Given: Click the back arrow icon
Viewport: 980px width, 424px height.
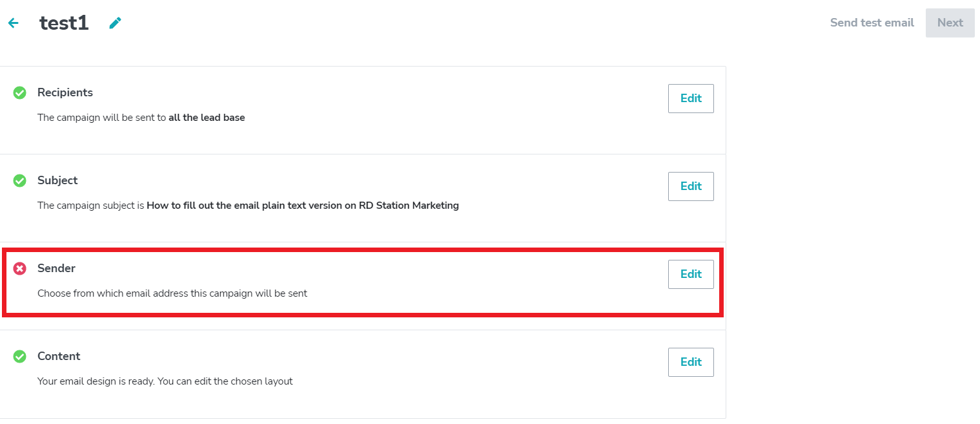Looking at the screenshot, I should [13, 23].
